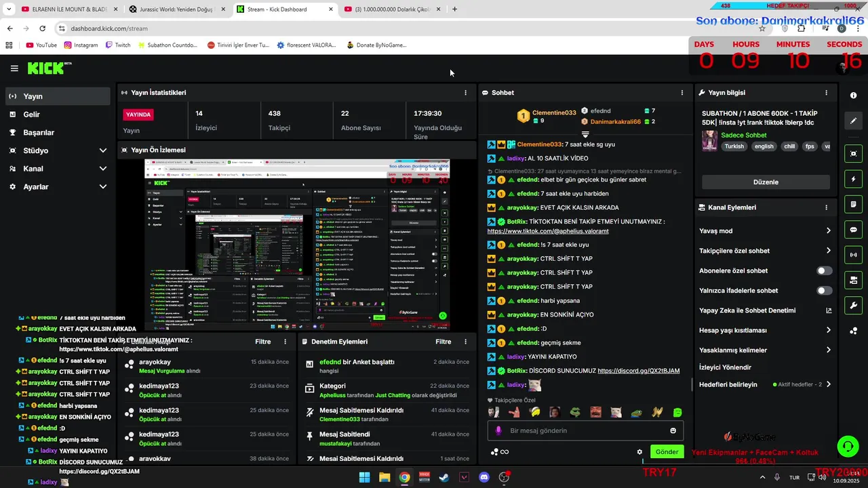Insert the golden W emote
Viewport: 868px width, 488px height.
pos(656,412)
